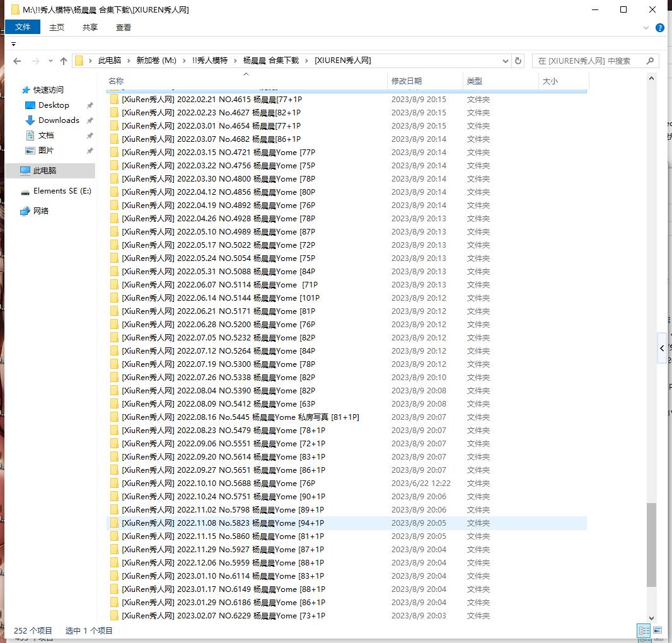
Task: Click the search magnifier icon
Action: click(650, 61)
